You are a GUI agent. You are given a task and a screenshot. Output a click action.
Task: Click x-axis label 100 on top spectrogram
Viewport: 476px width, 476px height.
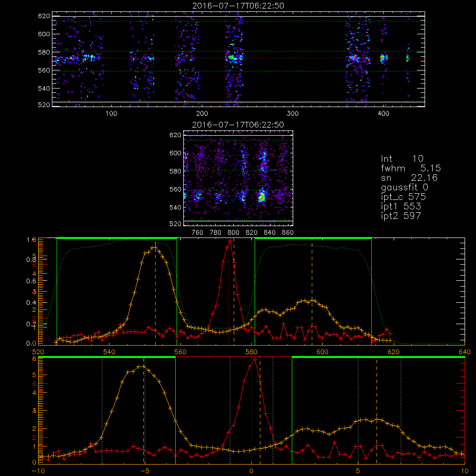[111, 114]
